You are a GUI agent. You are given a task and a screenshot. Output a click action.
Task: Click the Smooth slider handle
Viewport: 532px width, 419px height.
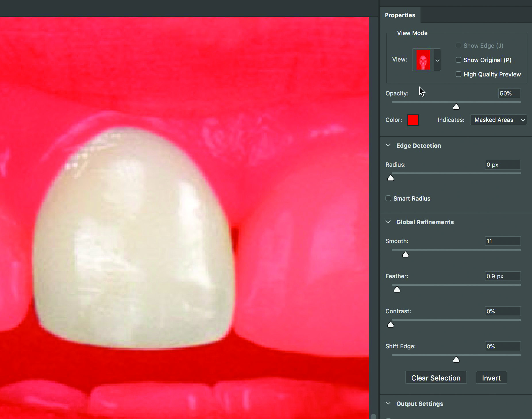pyautogui.click(x=405, y=255)
